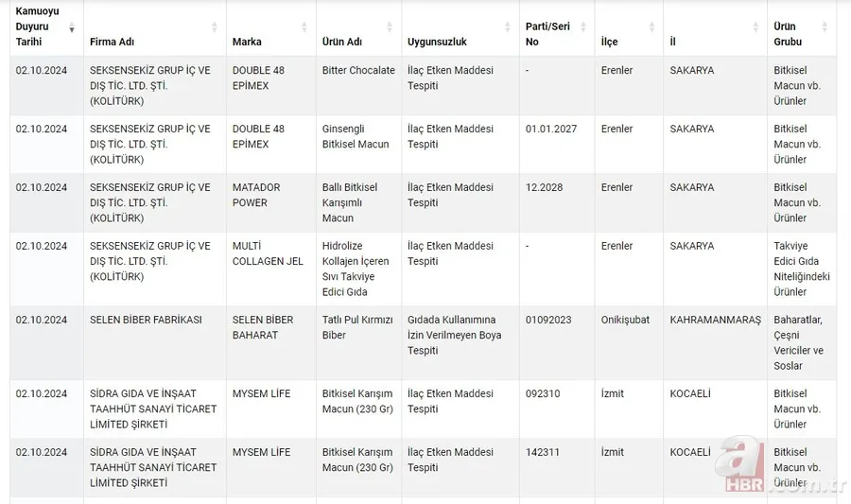Sort by Parti/Seri No arrow icon

point(583,27)
